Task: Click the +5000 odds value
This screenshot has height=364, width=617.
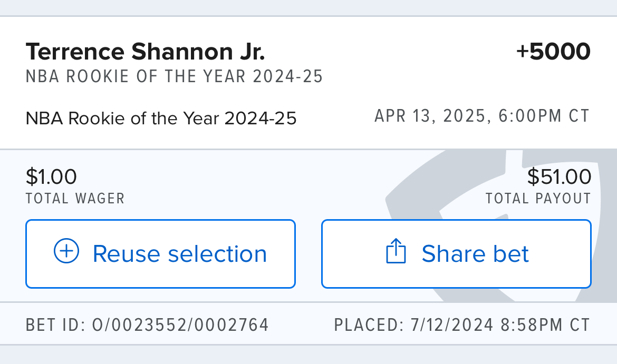Action: point(553,52)
